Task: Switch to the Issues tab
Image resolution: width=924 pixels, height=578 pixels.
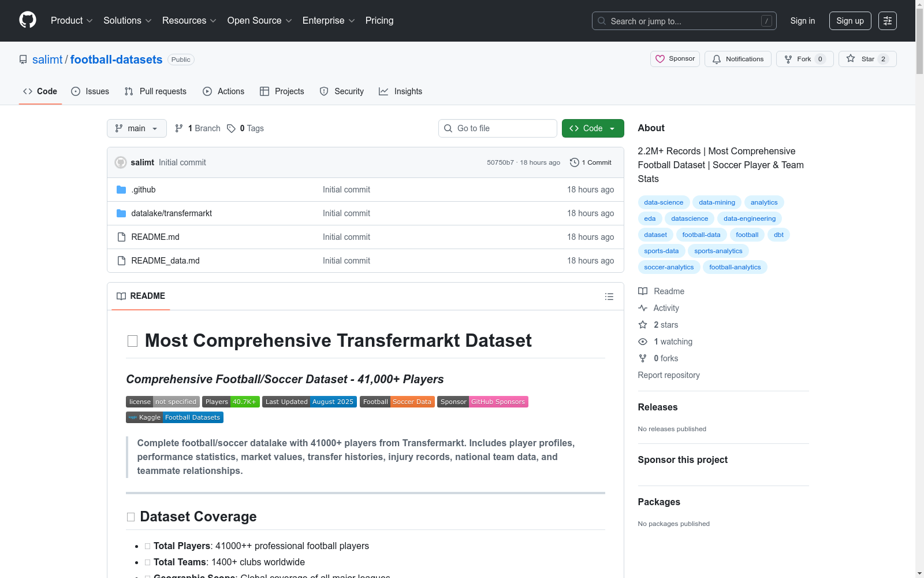Action: (90, 91)
